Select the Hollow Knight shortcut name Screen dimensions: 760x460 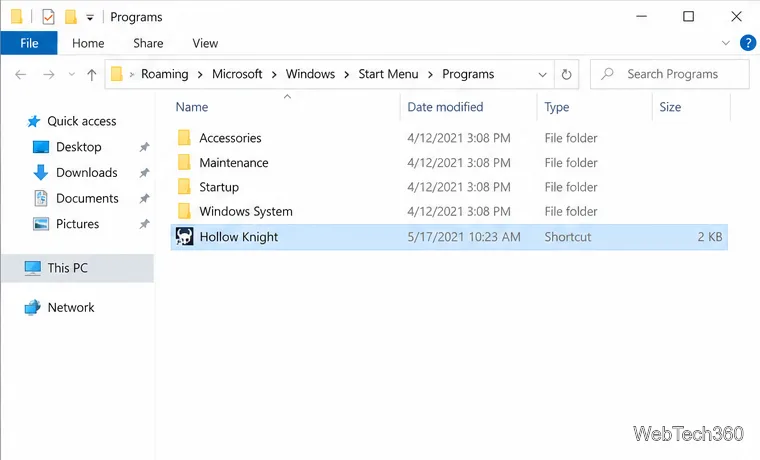(238, 237)
